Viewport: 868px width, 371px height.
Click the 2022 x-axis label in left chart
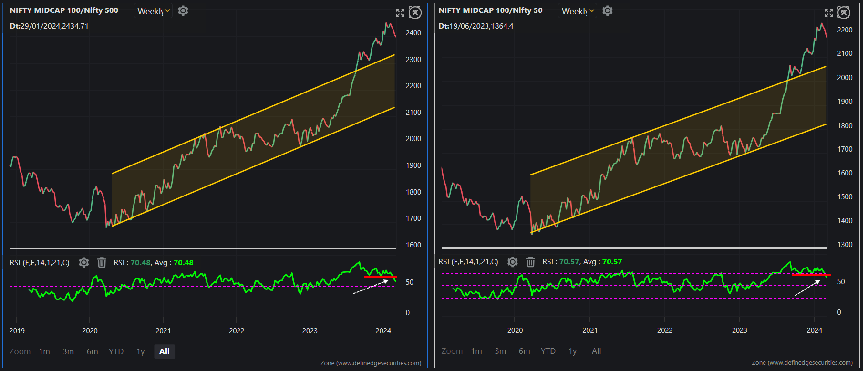(237, 330)
